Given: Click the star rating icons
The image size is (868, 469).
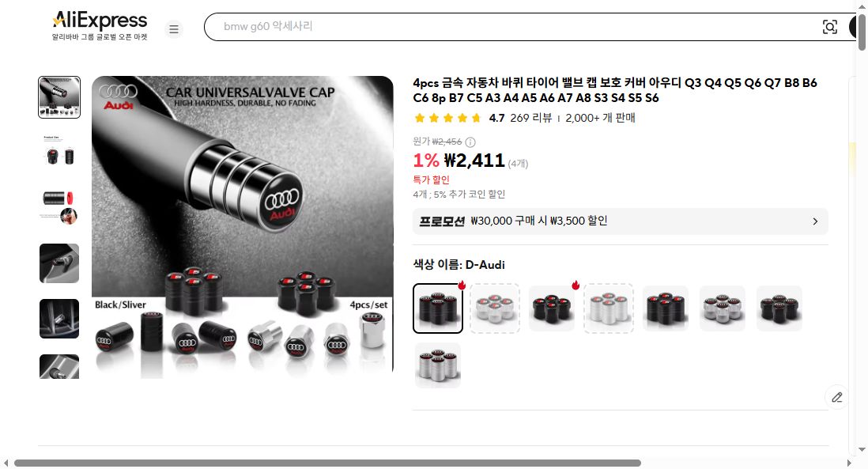Looking at the screenshot, I should point(448,118).
